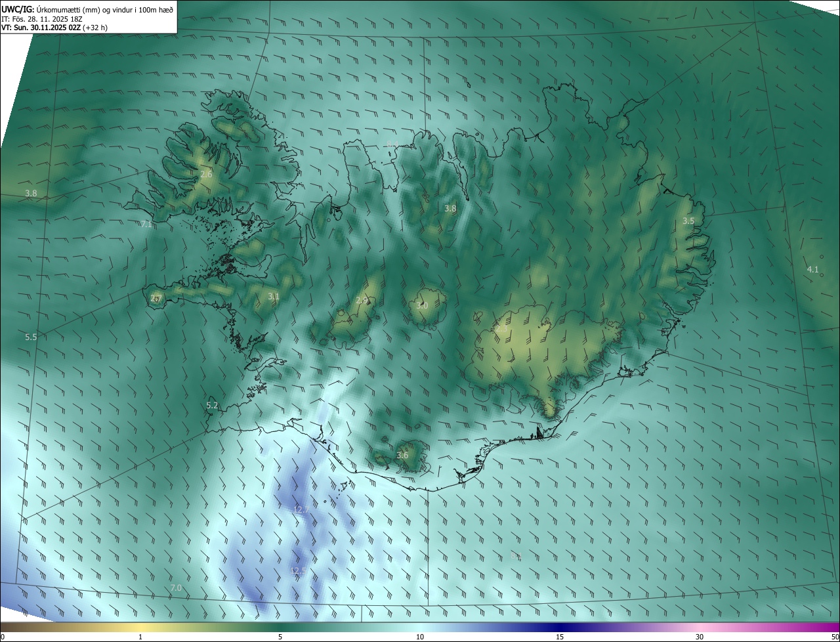Pick the yellow segment of the color bar
The height and width of the screenshot is (642, 840).
pyautogui.click(x=140, y=627)
